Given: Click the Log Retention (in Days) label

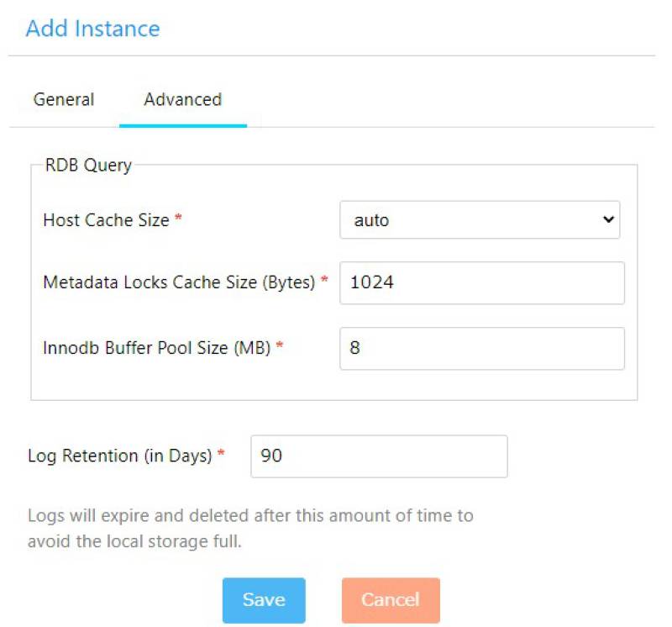Looking at the screenshot, I should coord(120,456).
